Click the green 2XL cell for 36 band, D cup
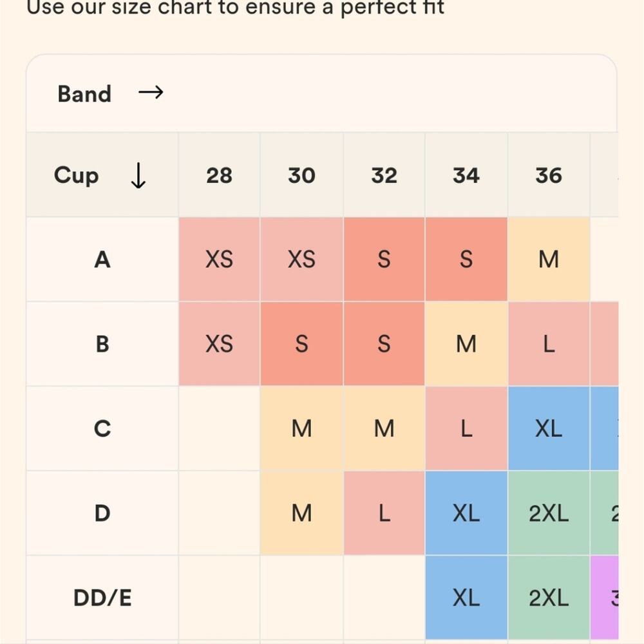 point(549,513)
